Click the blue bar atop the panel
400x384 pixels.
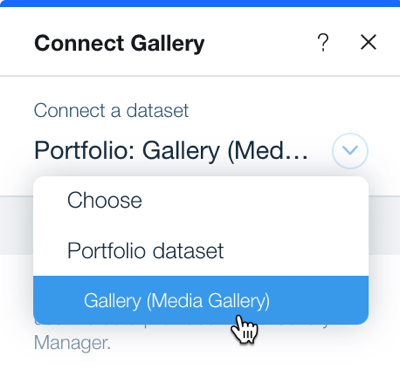click(200, 3)
